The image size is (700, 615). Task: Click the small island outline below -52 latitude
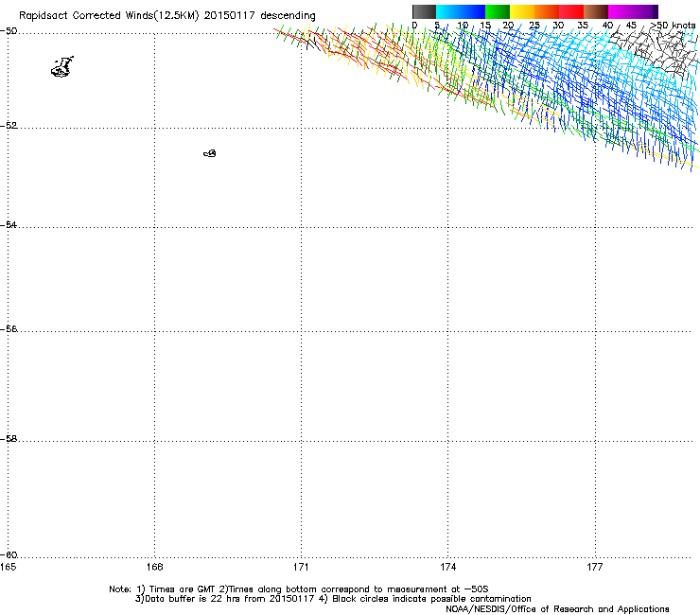click(210, 153)
